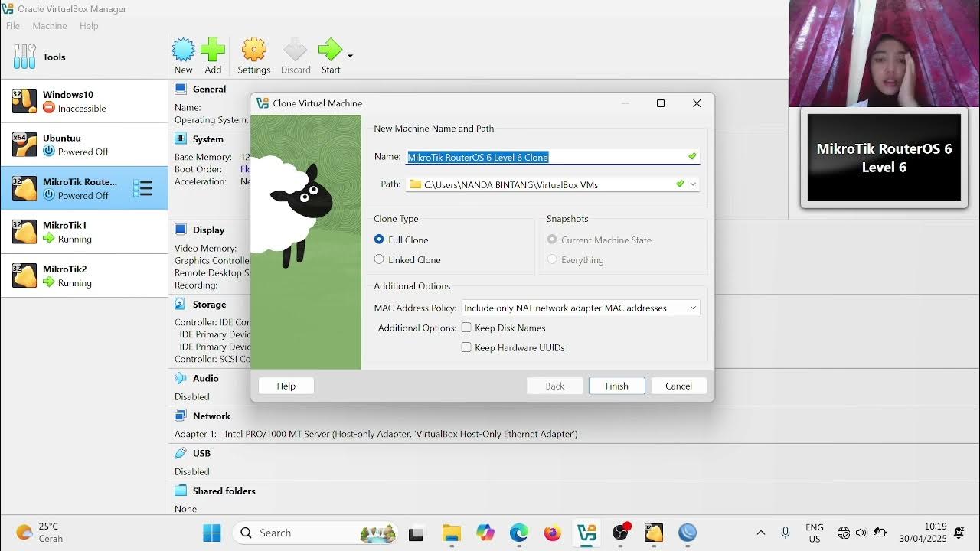Viewport: 980px width, 551px height.
Task: Open the MAC Address Policy dropdown
Action: click(x=580, y=308)
